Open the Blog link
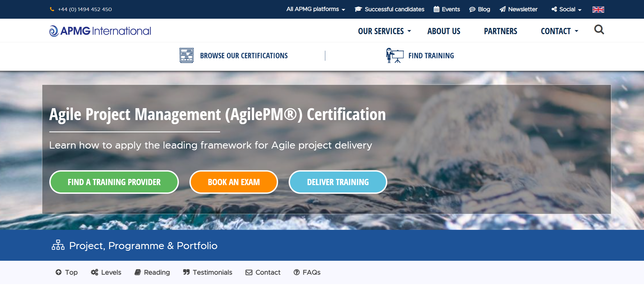The width and height of the screenshot is (644, 293). [x=484, y=9]
